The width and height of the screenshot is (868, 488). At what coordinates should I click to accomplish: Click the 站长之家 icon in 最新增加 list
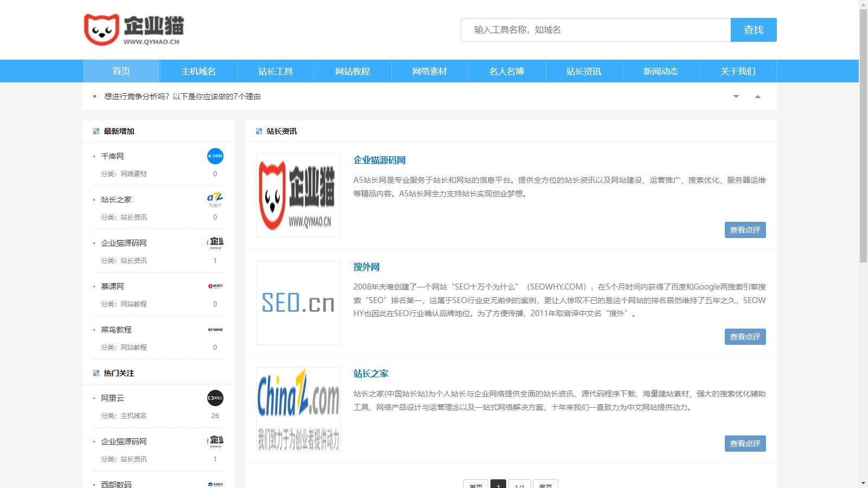215,200
